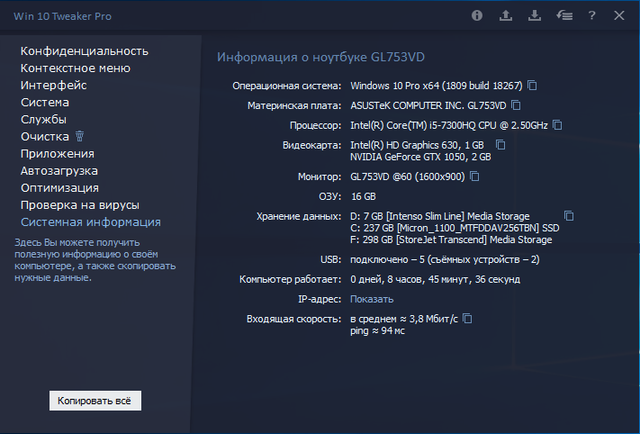
Task: Switch to the Интерфейс section
Action: (x=53, y=85)
